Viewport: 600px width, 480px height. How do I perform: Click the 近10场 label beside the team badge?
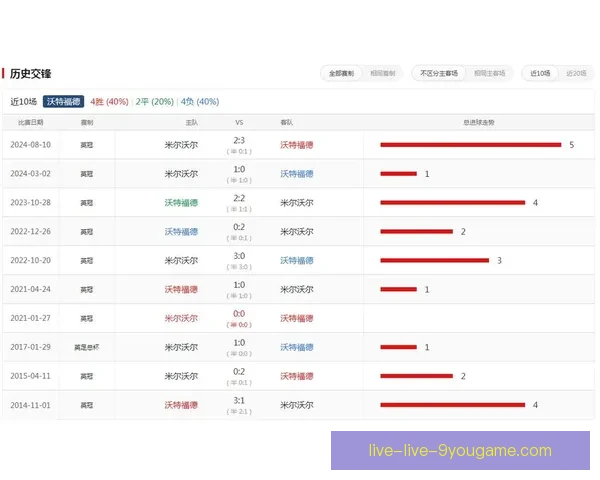point(23,101)
